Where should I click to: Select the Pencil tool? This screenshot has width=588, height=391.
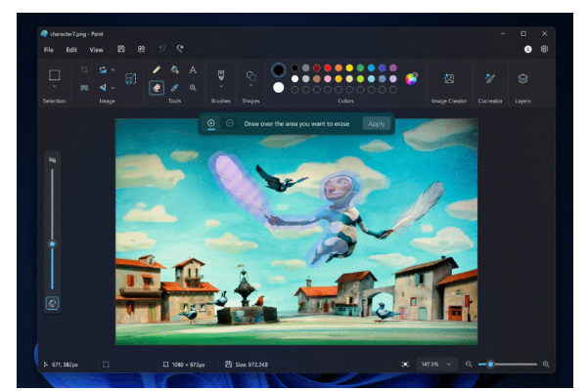[156, 69]
